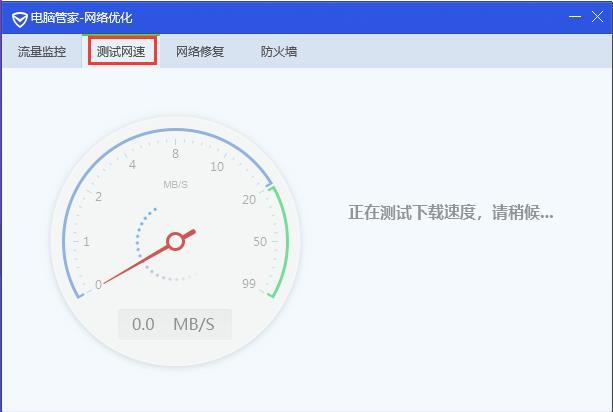Screen dimensions: 613x412
Task: Click the 50 mark on the gauge
Action: pos(260,242)
